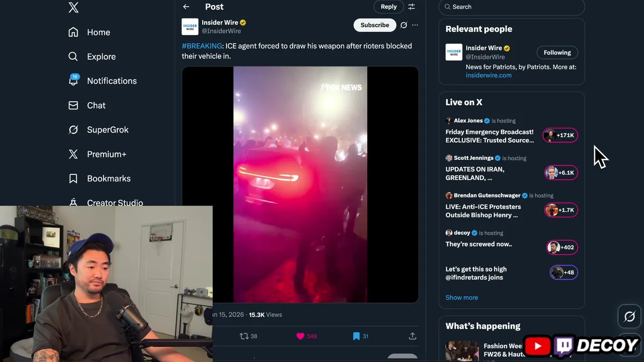
Task: Go back using the arrow icon
Action: coord(186,7)
